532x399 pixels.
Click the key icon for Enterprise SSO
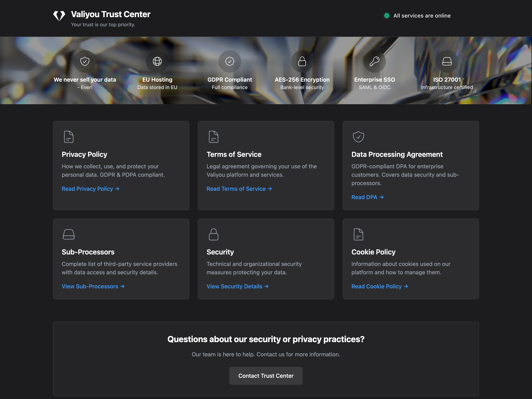point(374,61)
